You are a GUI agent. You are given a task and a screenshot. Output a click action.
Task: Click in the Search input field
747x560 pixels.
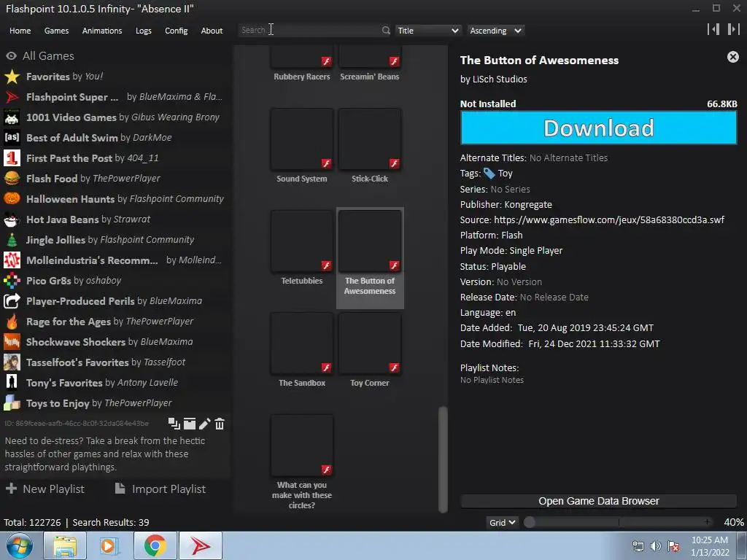point(309,30)
